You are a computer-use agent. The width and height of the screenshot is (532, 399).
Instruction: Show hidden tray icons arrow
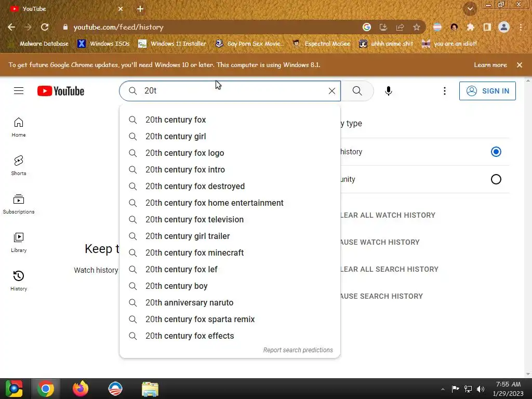(443, 389)
